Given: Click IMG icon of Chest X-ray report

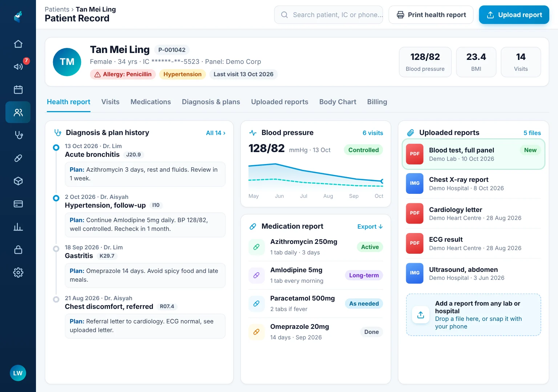Looking at the screenshot, I should tap(415, 183).
